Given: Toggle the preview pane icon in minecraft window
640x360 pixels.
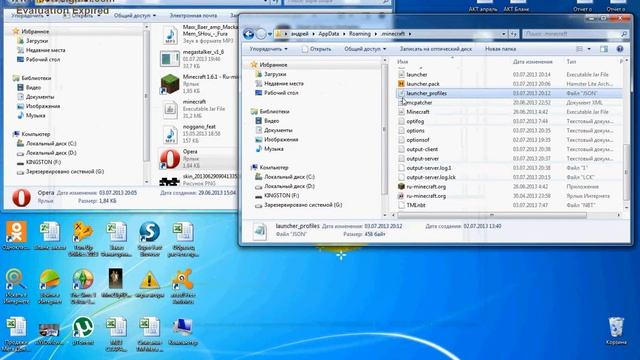Looking at the screenshot, I should click(x=604, y=49).
